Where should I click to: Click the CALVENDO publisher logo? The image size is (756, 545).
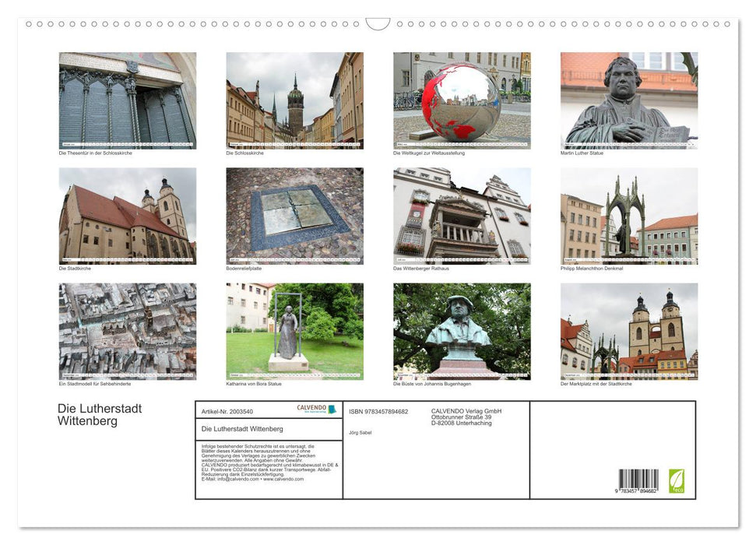coord(315,408)
